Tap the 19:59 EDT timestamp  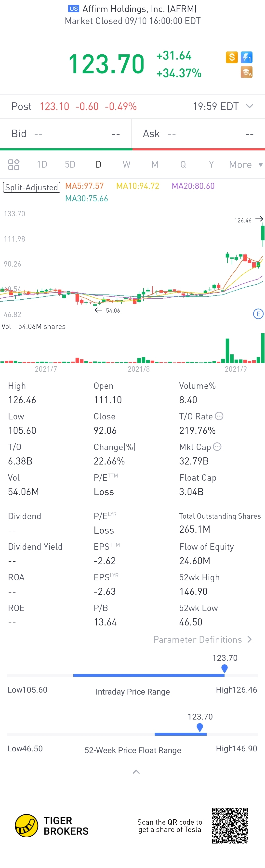[216, 107]
